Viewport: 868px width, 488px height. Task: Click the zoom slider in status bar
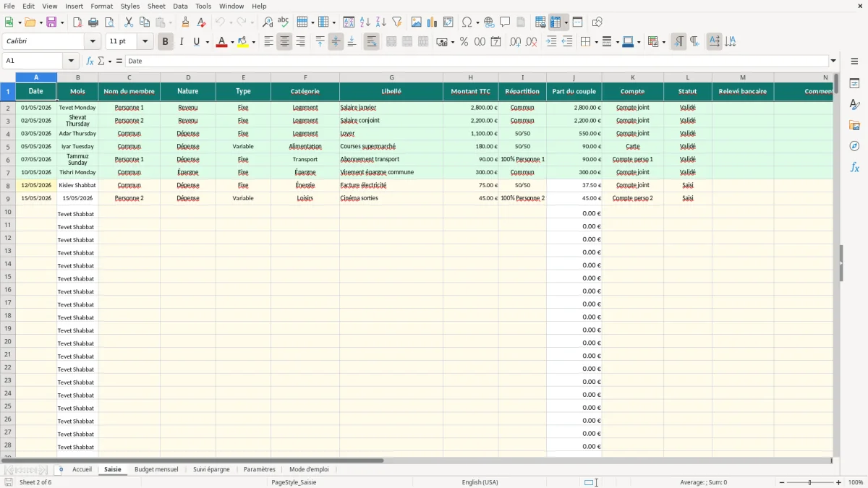[809, 482]
